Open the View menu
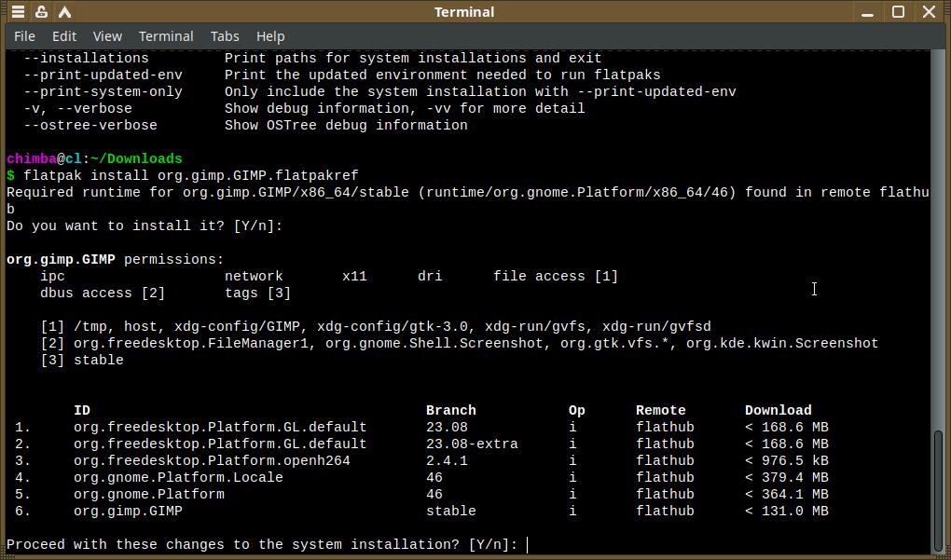 (107, 36)
